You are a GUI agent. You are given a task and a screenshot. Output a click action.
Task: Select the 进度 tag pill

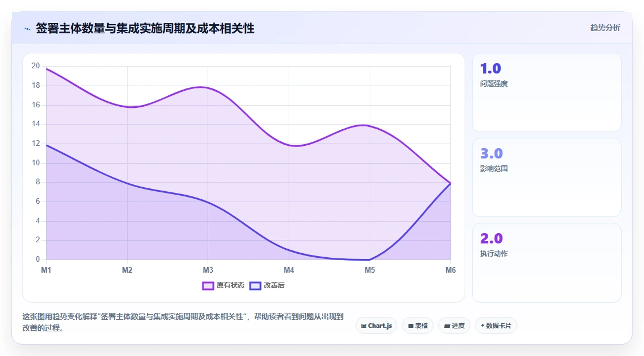tap(454, 326)
